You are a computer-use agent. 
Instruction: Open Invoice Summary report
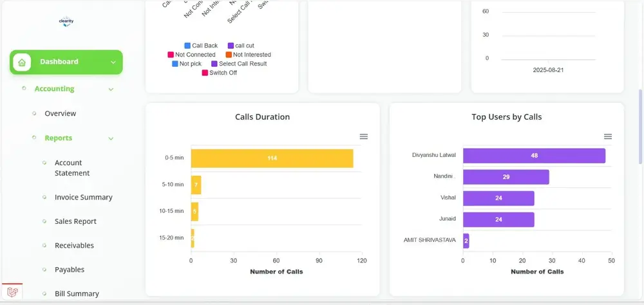[83, 198]
